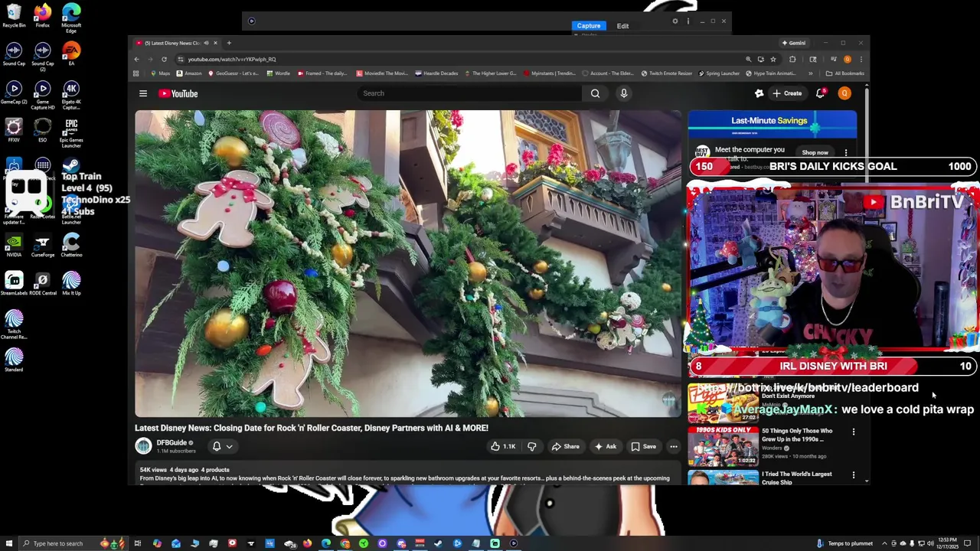Open the YouTube Create button

(787, 93)
